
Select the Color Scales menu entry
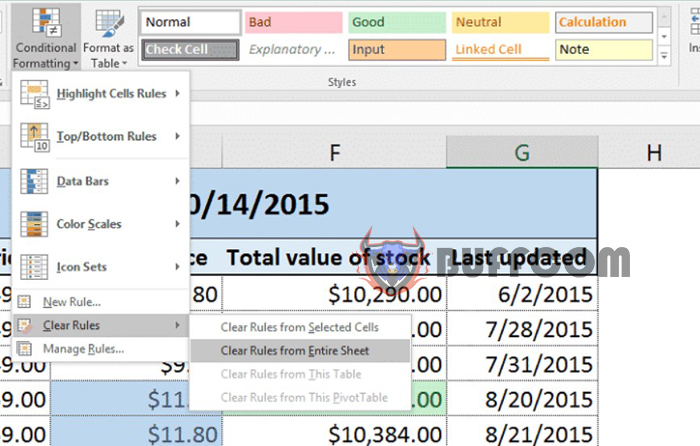[100, 224]
